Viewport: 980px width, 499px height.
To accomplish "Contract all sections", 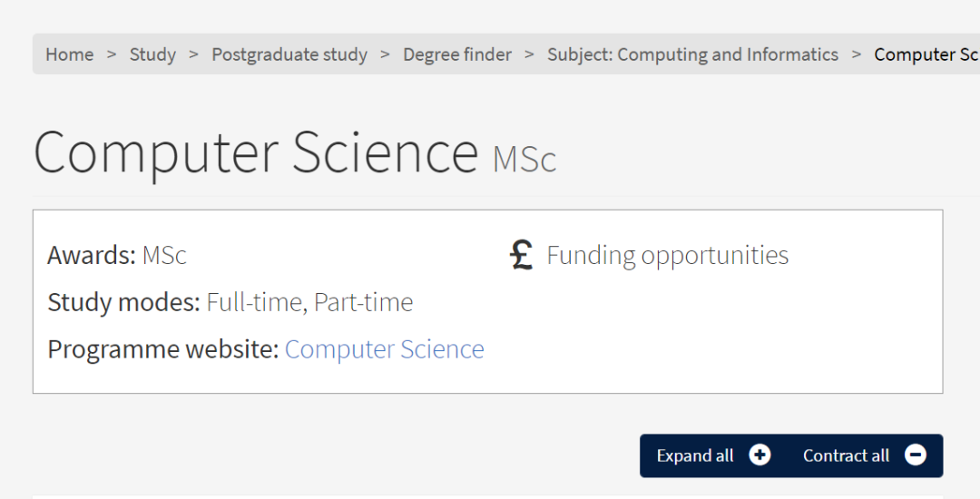I will point(865,455).
